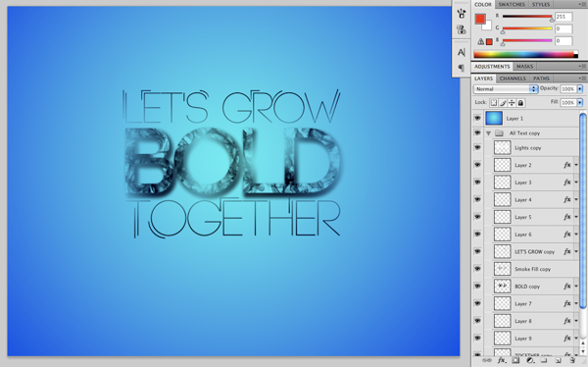
Task: Switch to the Paths tab
Action: click(541, 79)
